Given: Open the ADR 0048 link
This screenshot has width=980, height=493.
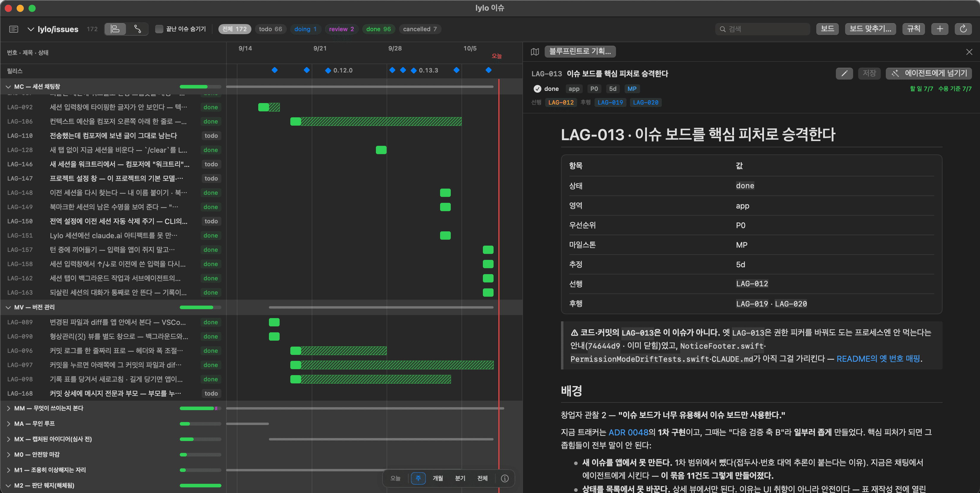Looking at the screenshot, I should tap(628, 432).
